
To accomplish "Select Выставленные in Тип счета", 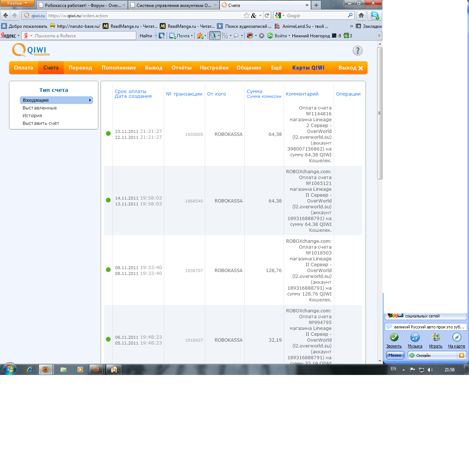I will 40,108.
